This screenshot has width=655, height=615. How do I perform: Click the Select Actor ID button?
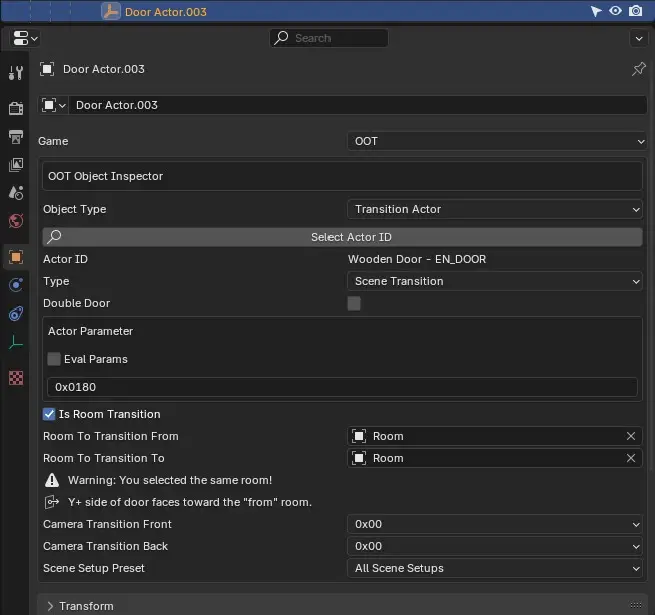click(342, 237)
